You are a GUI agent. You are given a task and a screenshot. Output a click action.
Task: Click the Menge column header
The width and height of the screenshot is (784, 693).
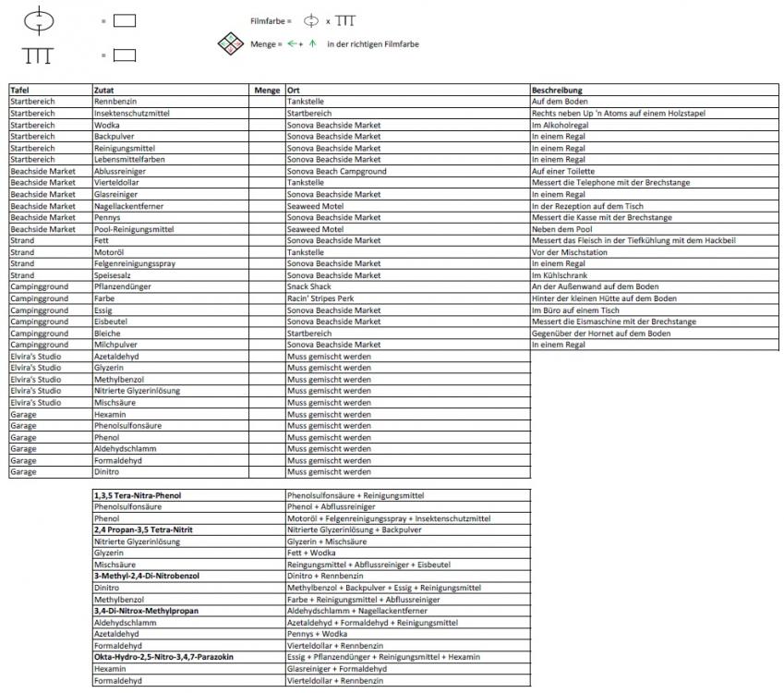point(268,90)
